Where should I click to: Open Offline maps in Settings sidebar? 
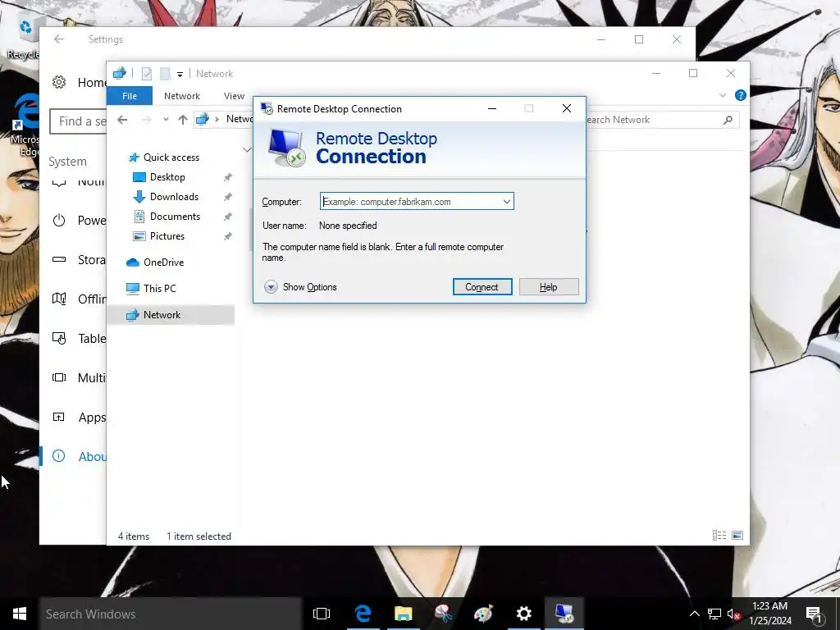coord(80,299)
